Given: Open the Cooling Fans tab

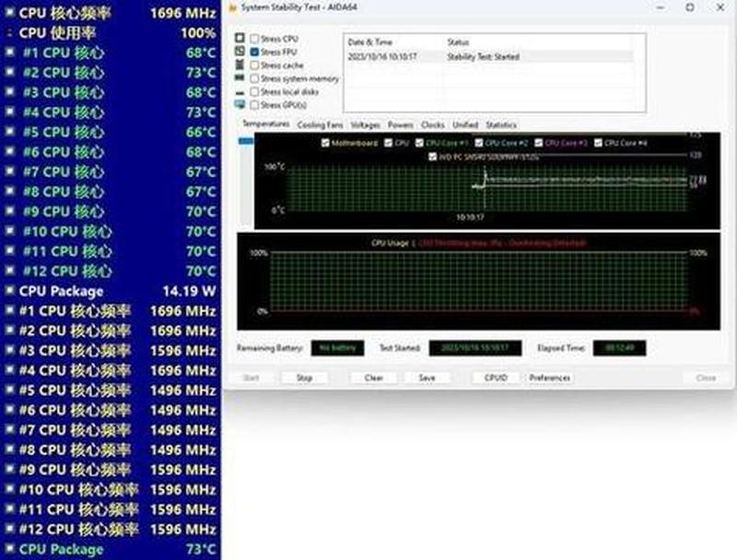Looking at the screenshot, I should [x=320, y=124].
